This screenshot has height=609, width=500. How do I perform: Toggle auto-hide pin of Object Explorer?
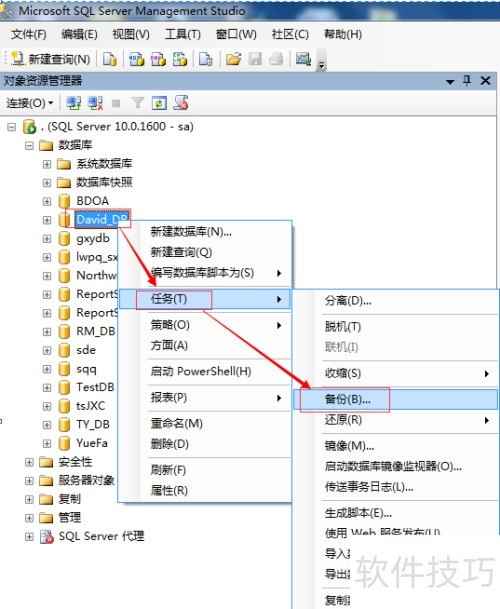(x=467, y=80)
